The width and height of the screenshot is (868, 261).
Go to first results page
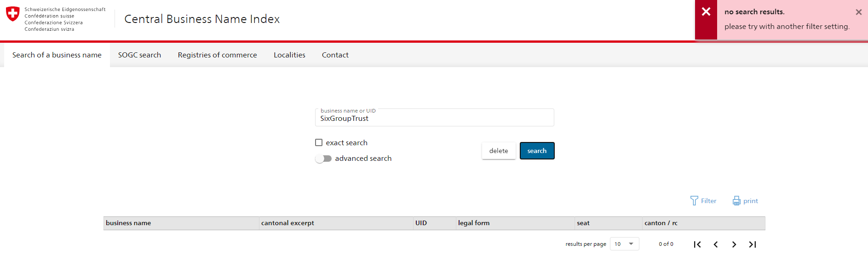pyautogui.click(x=697, y=244)
